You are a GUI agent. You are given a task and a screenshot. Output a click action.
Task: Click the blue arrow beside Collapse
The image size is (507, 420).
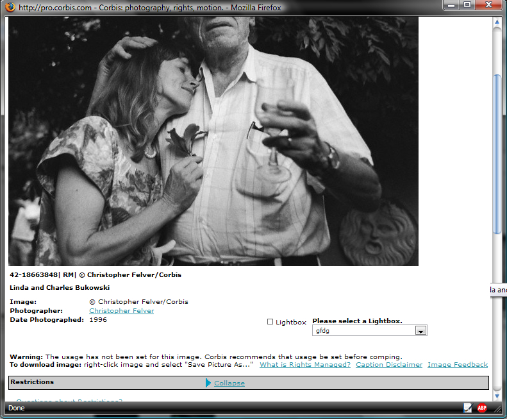(208, 383)
